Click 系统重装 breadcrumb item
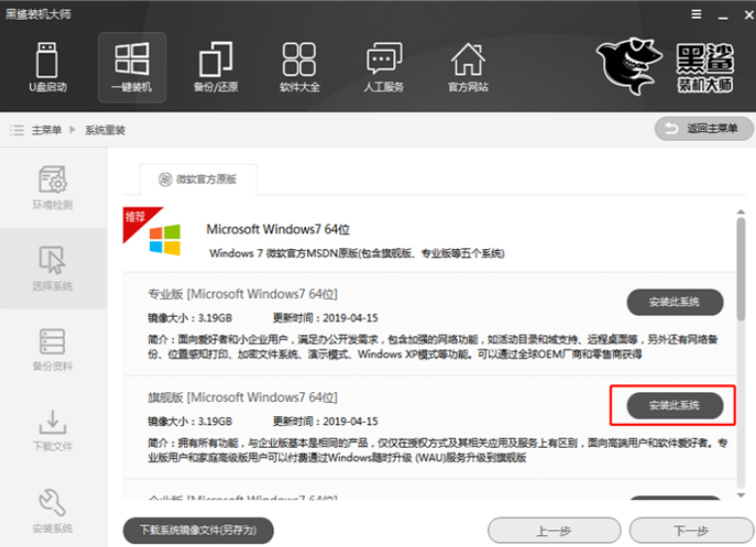756x547 pixels. click(105, 130)
